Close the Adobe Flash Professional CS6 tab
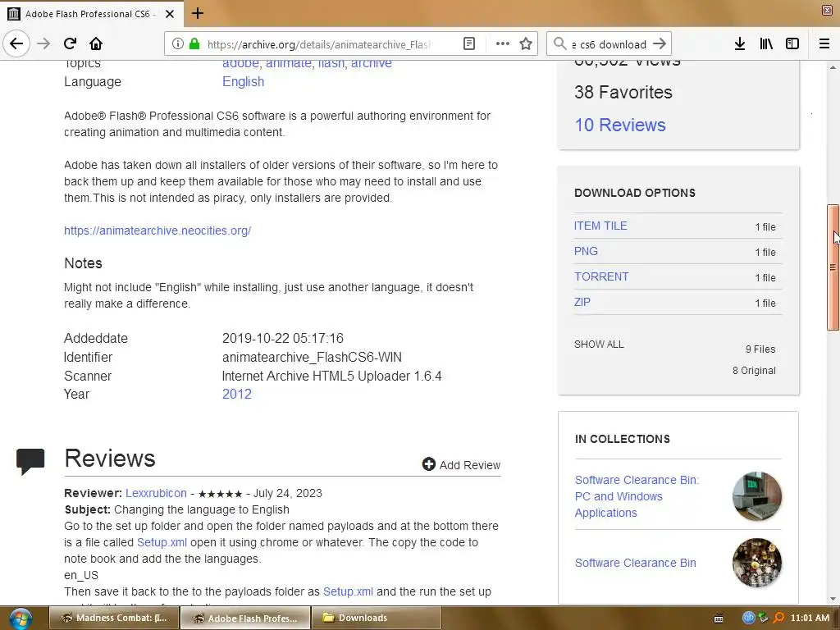Image resolution: width=840 pixels, height=630 pixels. pos(169,14)
